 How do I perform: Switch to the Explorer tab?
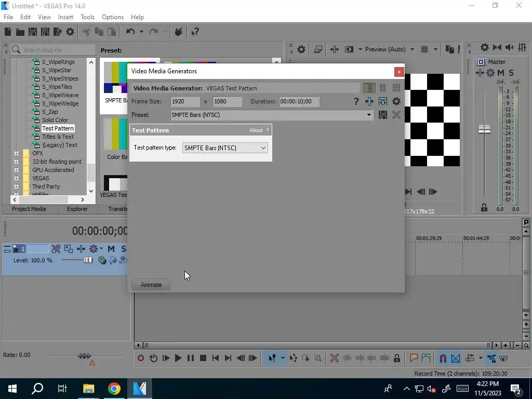(77, 209)
